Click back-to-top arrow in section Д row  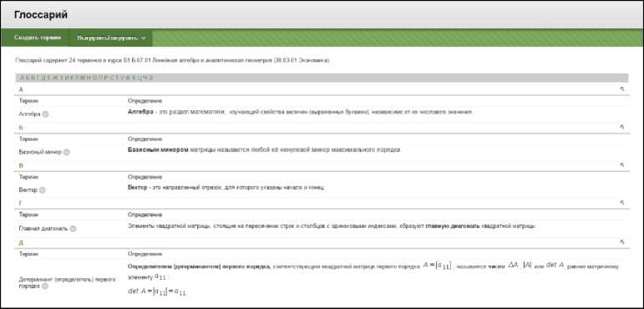coord(621,242)
